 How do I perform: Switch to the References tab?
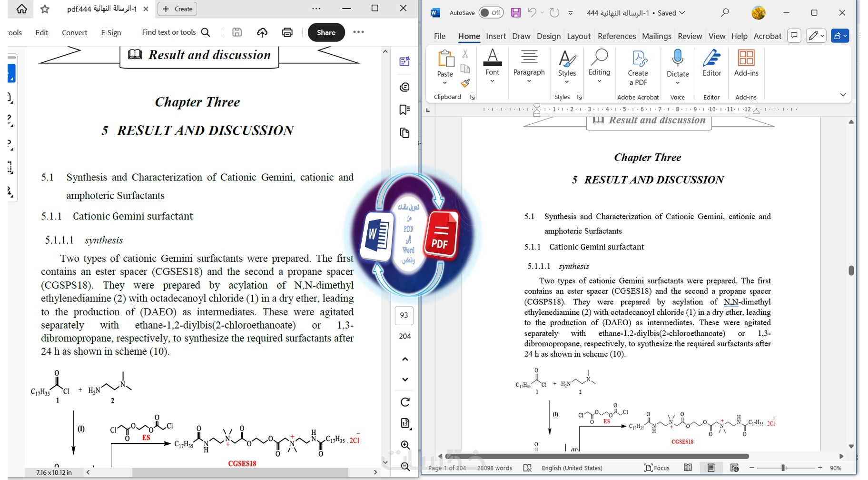click(617, 36)
